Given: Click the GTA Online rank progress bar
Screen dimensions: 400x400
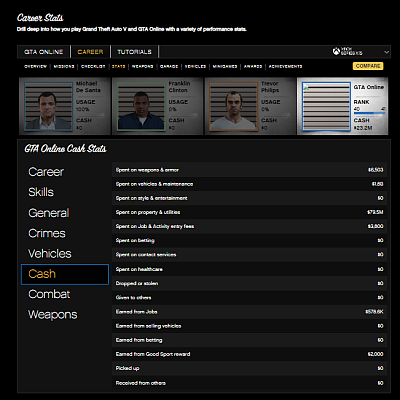Looking at the screenshot, I should [369, 113].
